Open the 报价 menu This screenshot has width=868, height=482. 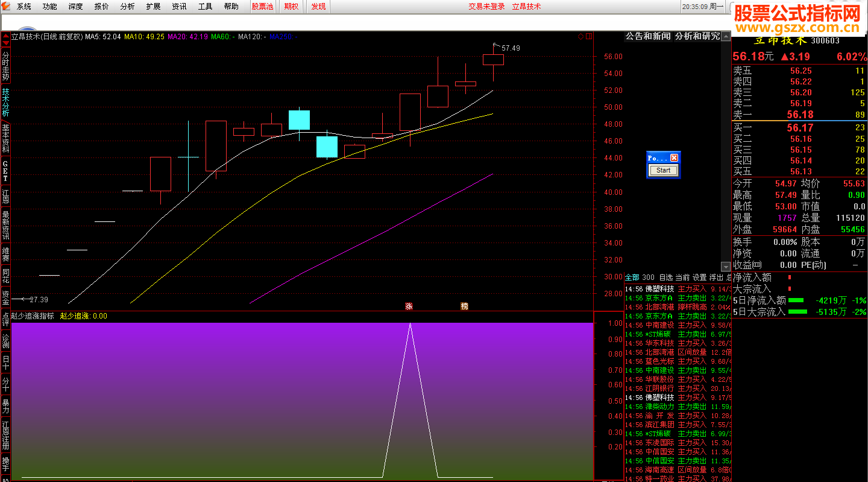coord(102,7)
